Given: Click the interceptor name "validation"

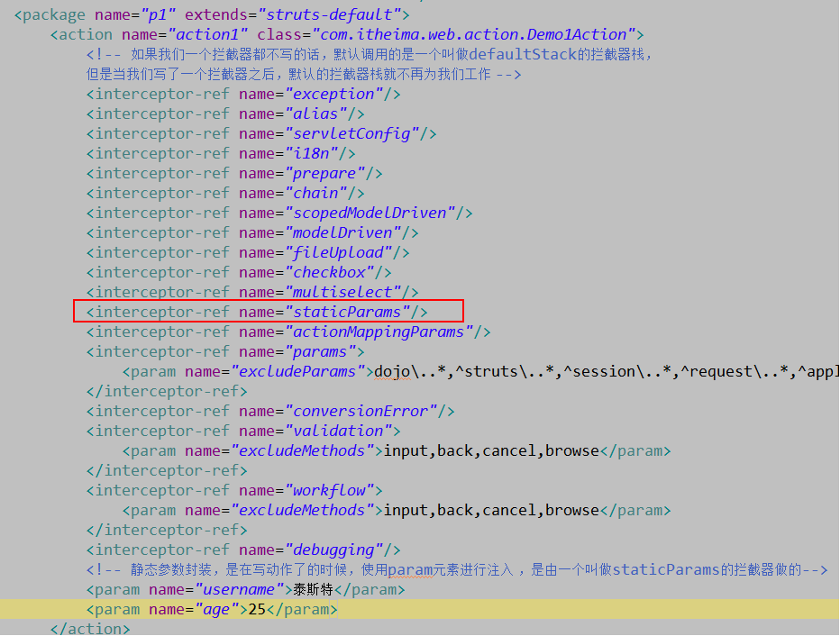Looking at the screenshot, I should point(339,431).
